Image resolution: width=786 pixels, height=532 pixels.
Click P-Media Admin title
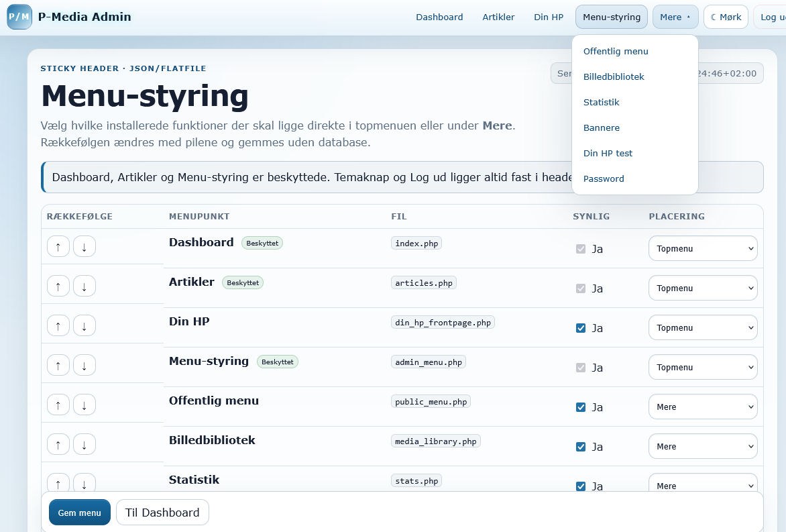pyautogui.click(x=85, y=17)
